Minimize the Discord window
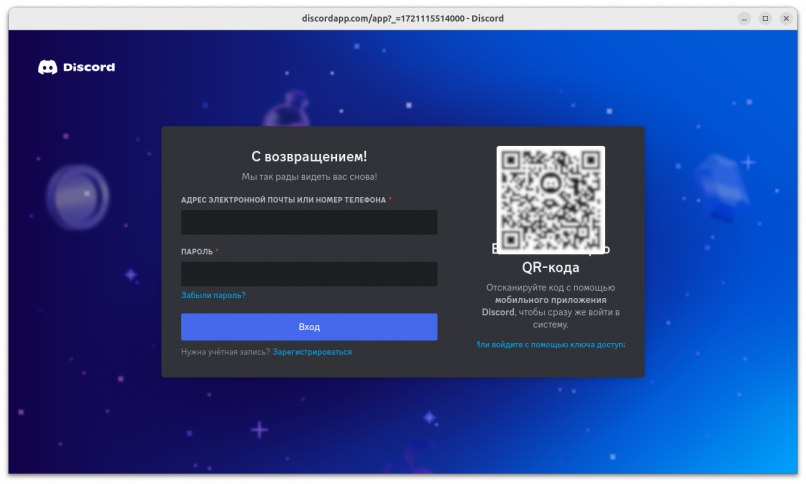Image resolution: width=806 pixels, height=484 pixels. pyautogui.click(x=744, y=18)
